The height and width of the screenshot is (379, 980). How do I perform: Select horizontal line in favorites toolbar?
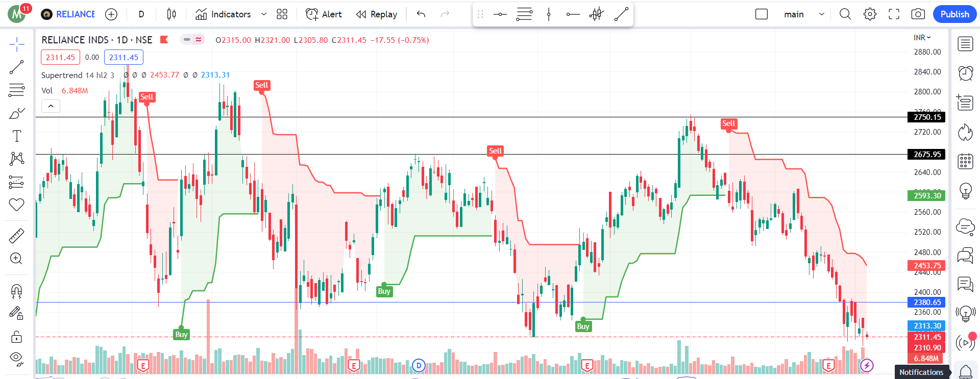pos(500,14)
